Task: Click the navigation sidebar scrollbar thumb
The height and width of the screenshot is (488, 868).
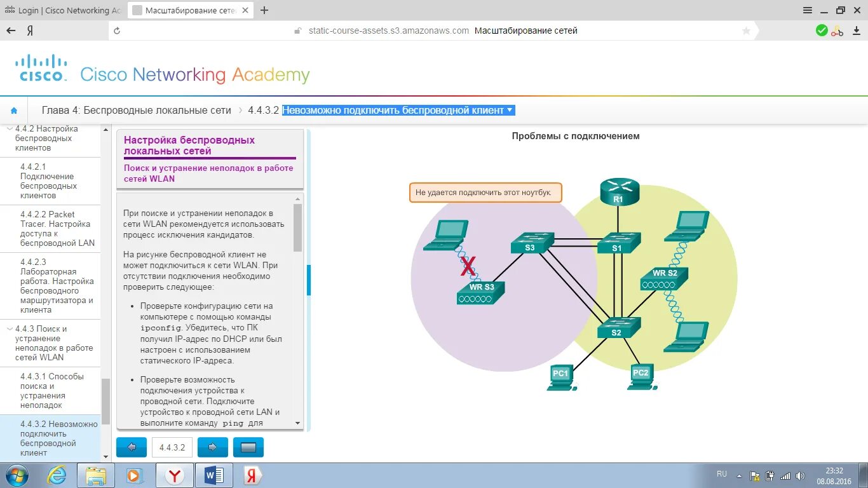Action: click(106, 401)
